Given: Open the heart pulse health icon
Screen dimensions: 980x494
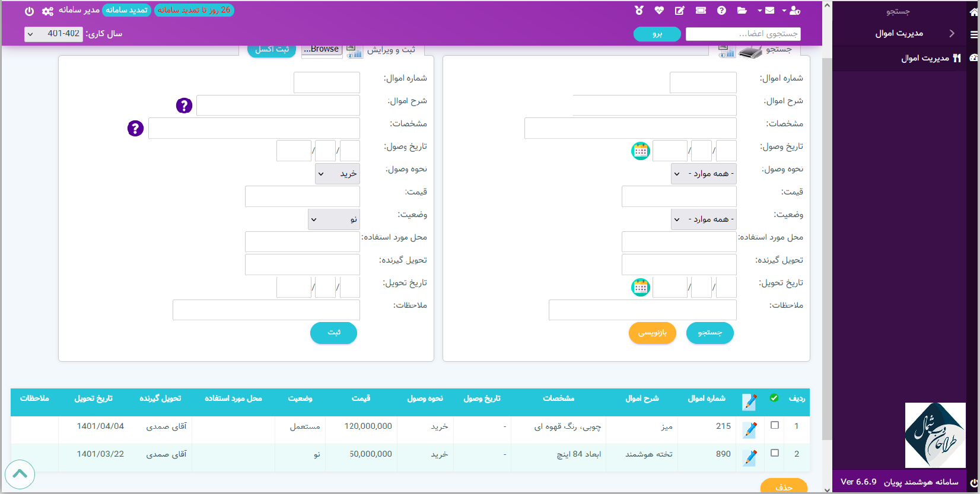Looking at the screenshot, I should tap(659, 11).
